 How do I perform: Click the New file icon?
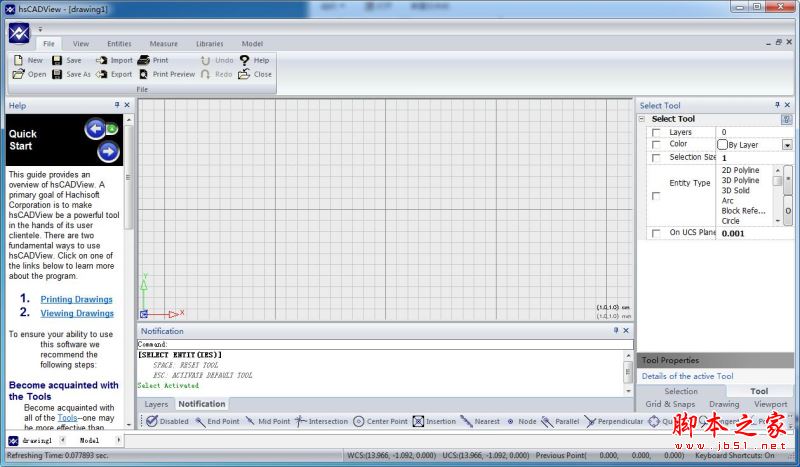(x=18, y=60)
